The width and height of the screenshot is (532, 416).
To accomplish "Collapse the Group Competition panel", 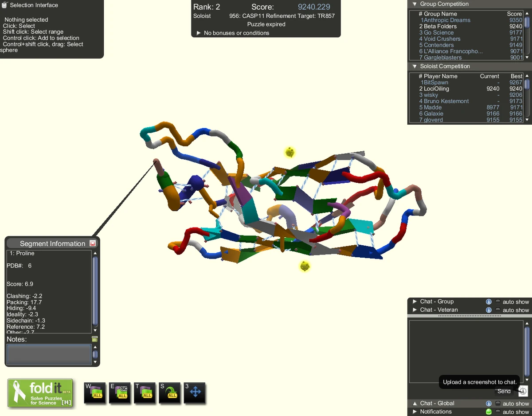I will pos(415,4).
